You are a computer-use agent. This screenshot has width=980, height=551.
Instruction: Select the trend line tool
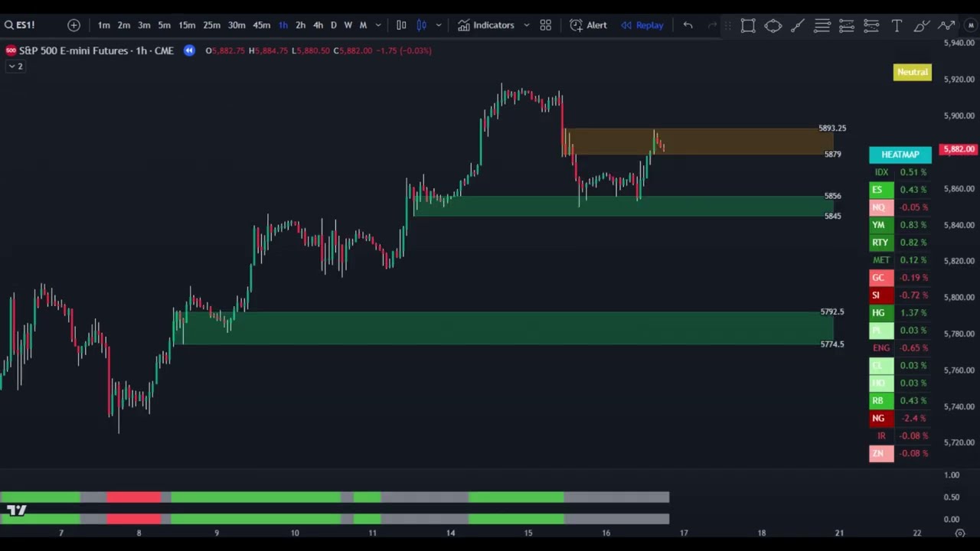[x=797, y=25]
